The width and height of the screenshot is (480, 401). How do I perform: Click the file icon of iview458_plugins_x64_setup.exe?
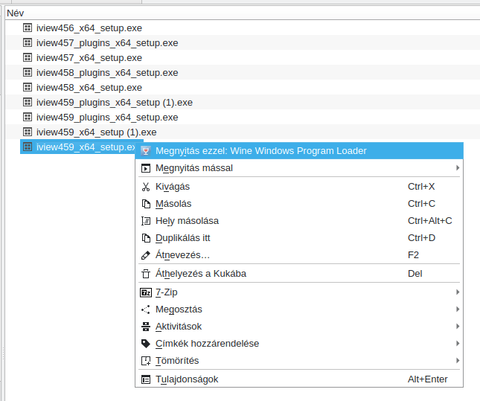[x=28, y=72]
